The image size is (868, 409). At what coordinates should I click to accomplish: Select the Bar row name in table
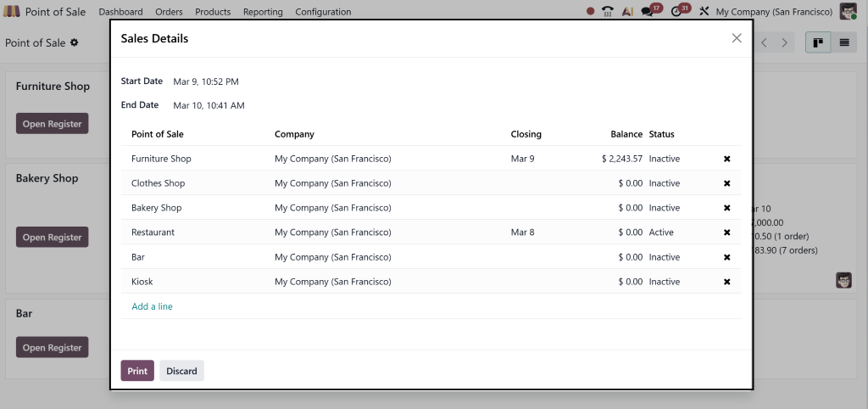(x=138, y=257)
